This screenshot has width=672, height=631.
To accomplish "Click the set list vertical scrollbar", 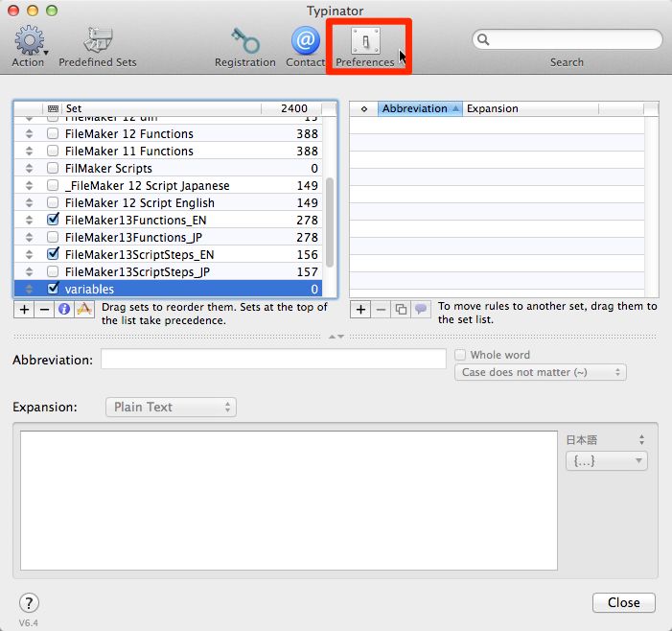I will [330, 222].
